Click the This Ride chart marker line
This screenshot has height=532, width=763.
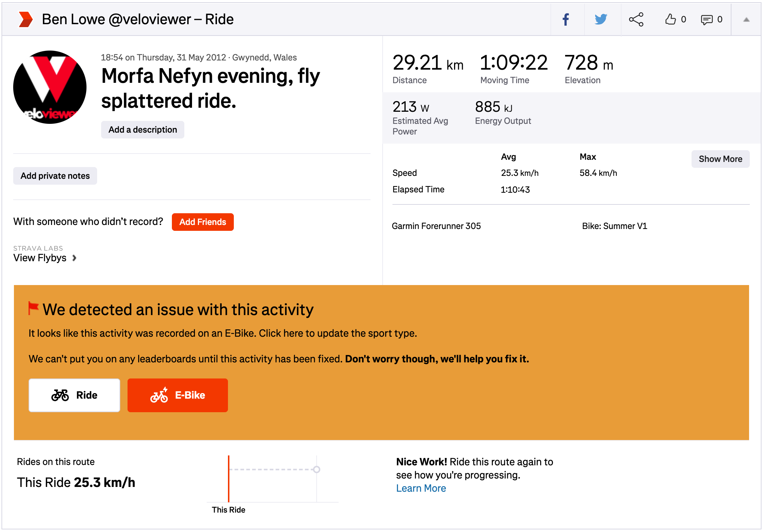(x=229, y=480)
